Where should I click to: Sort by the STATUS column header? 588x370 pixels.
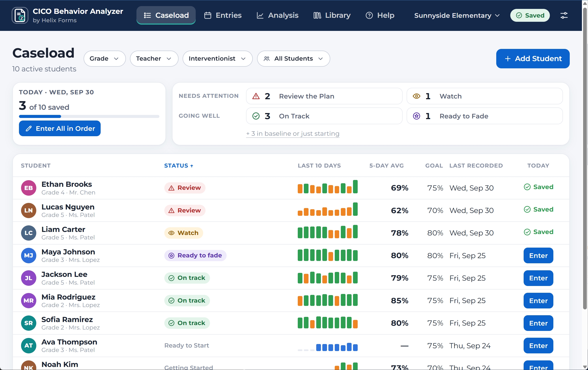click(179, 165)
